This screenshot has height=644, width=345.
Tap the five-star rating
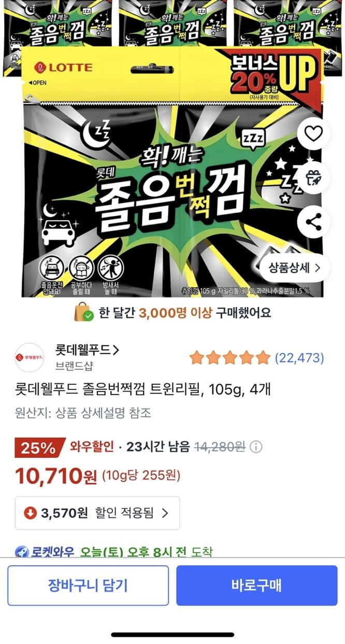click(230, 357)
